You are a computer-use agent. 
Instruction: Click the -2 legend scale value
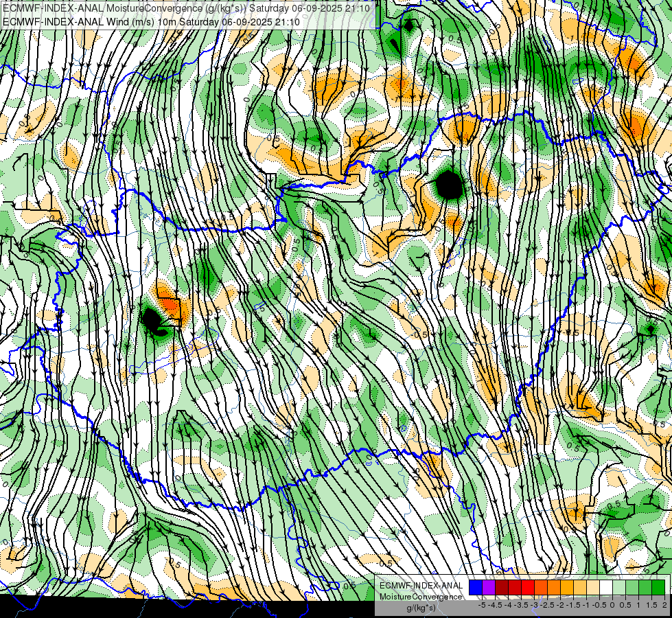(x=560, y=605)
